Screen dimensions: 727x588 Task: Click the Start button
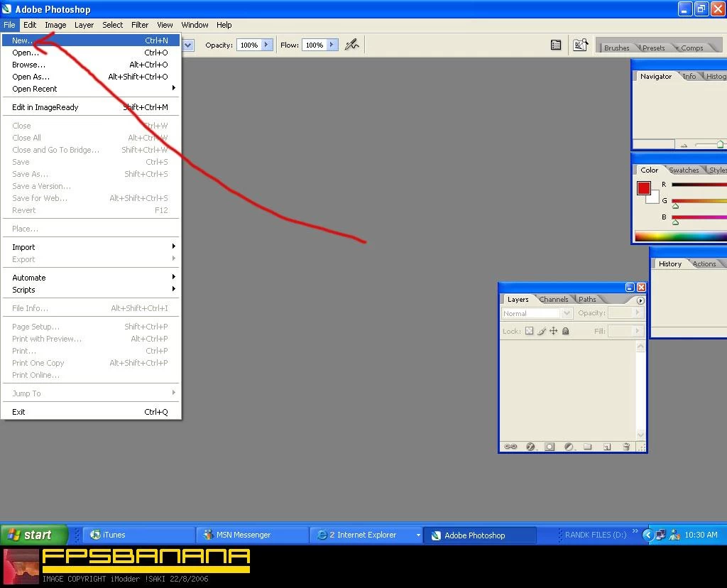point(34,535)
